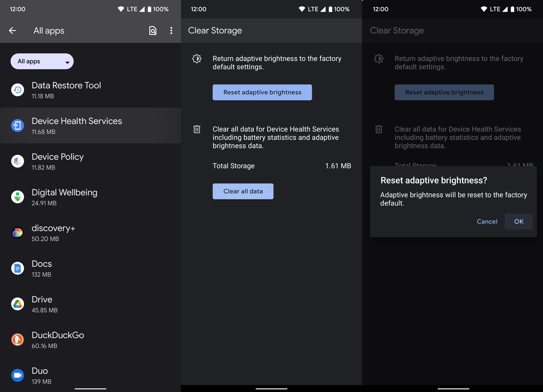Viewport: 543px width, 392px height.
Task: Tap the trash icon beside clear data text
Action: point(197,129)
